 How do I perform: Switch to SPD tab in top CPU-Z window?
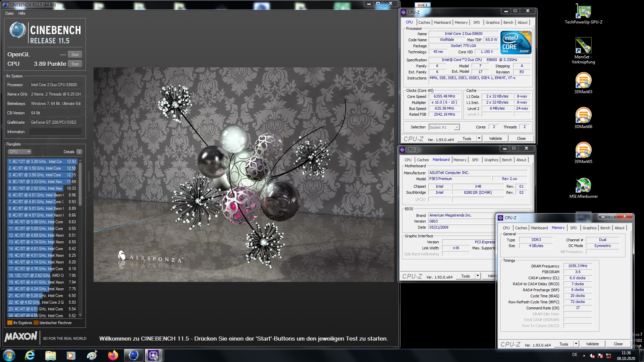[x=476, y=22]
